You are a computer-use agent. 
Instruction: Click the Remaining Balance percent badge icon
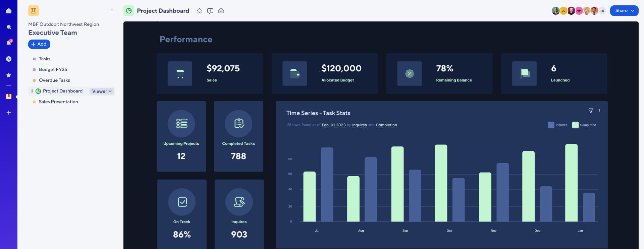click(x=410, y=73)
